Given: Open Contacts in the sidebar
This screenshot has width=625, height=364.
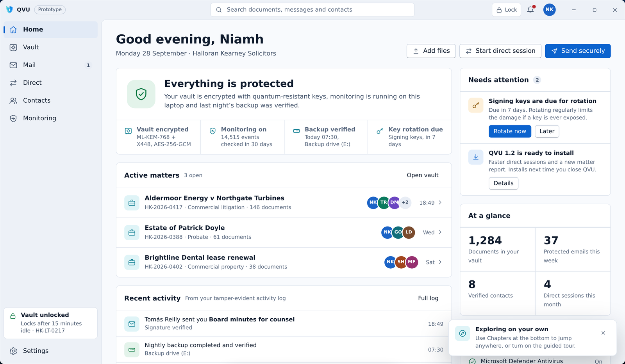Looking at the screenshot, I should 51,101.
